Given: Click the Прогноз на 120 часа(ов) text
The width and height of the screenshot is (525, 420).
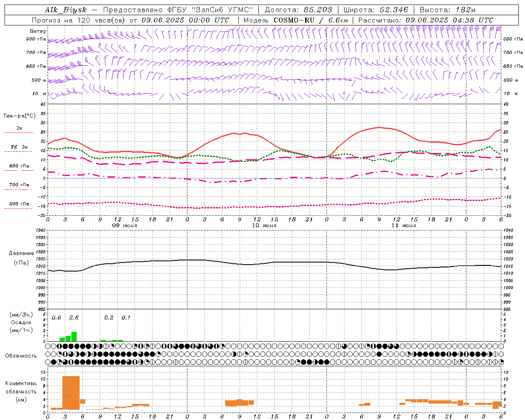Looking at the screenshot, I should pos(78,20).
